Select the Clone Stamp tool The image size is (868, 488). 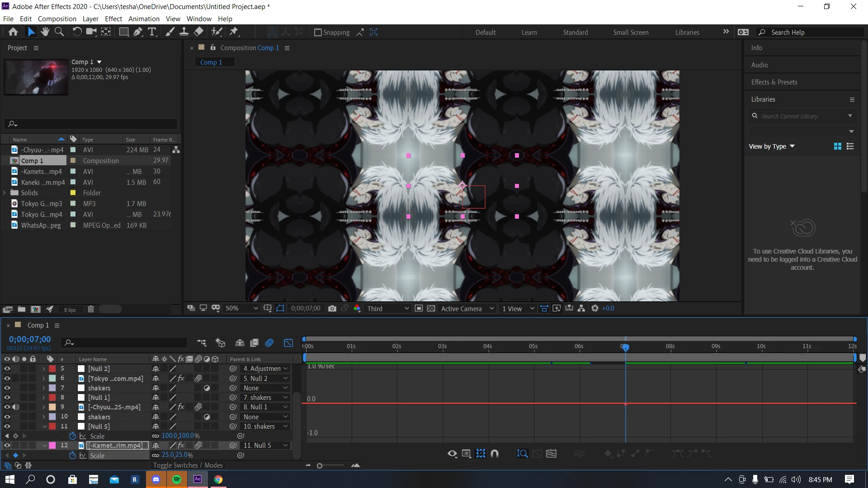pyautogui.click(x=184, y=32)
